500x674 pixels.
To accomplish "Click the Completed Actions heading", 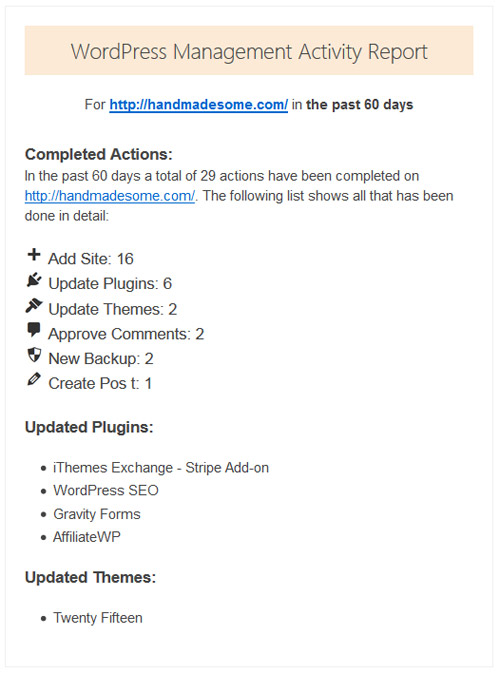I will pos(98,154).
